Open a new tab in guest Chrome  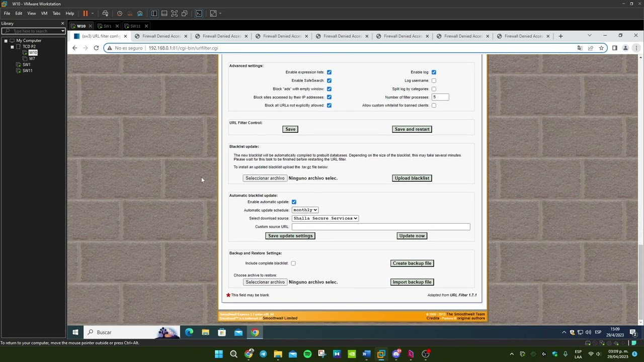[x=560, y=36]
